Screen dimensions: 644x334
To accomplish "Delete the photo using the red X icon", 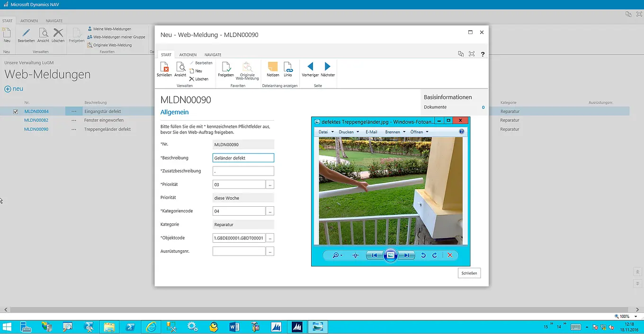I will pos(450,255).
